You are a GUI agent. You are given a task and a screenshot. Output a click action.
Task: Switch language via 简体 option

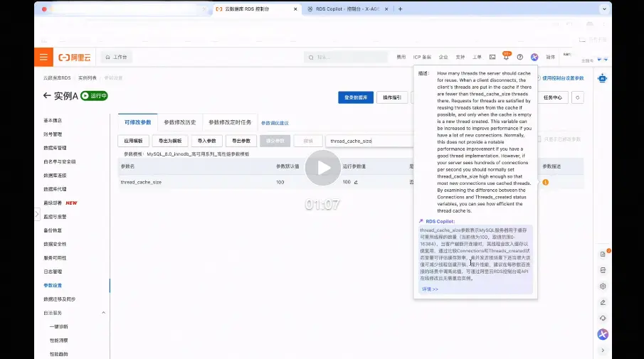tap(550, 57)
